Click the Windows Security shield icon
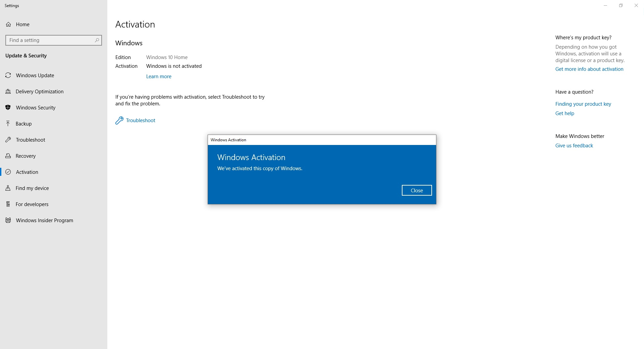644x349 pixels. tap(8, 108)
